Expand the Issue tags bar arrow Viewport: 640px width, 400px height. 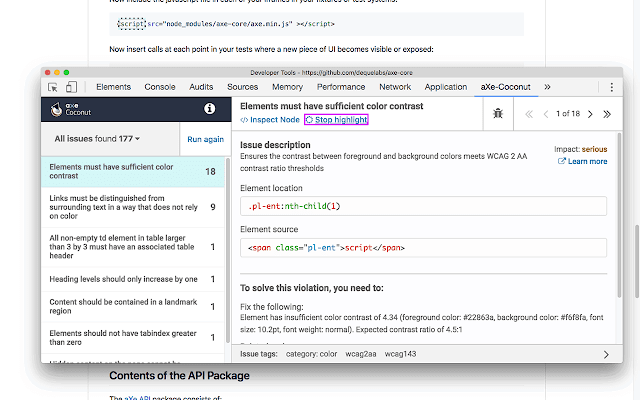point(606,353)
